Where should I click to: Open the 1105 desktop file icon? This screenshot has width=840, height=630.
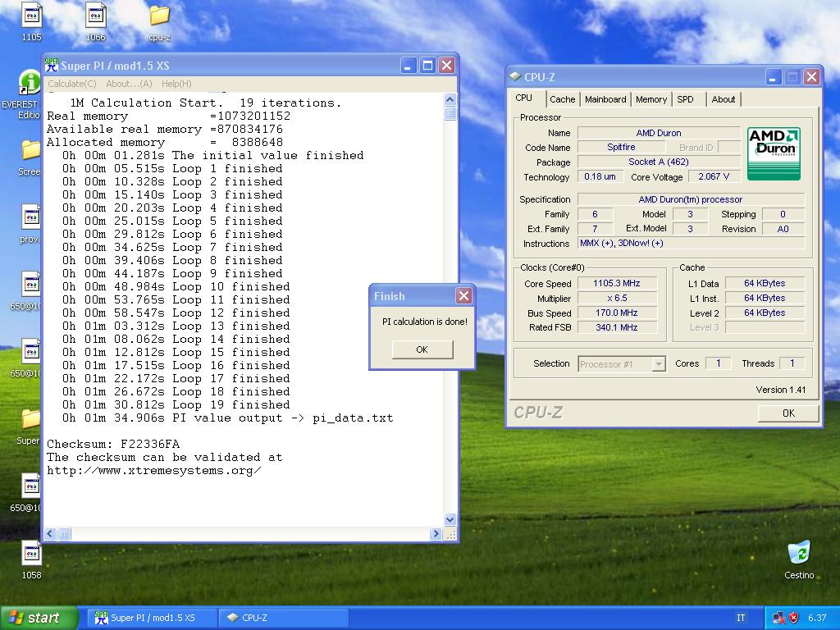tap(31, 20)
